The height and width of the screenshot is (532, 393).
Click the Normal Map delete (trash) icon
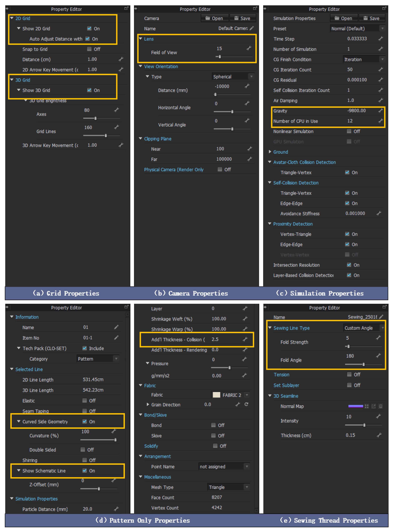[380, 406]
